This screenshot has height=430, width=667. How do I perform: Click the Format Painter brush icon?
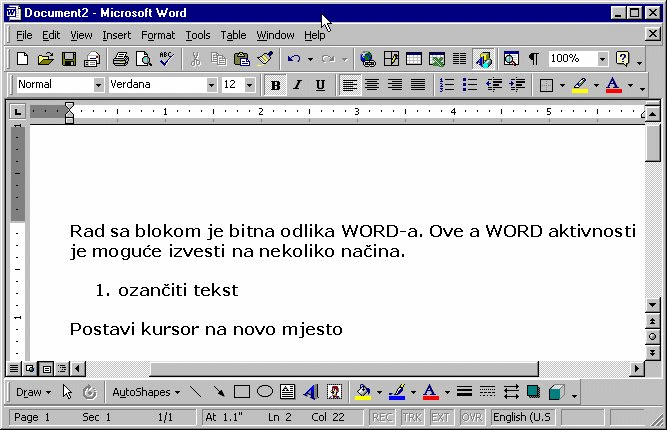[x=264, y=59]
